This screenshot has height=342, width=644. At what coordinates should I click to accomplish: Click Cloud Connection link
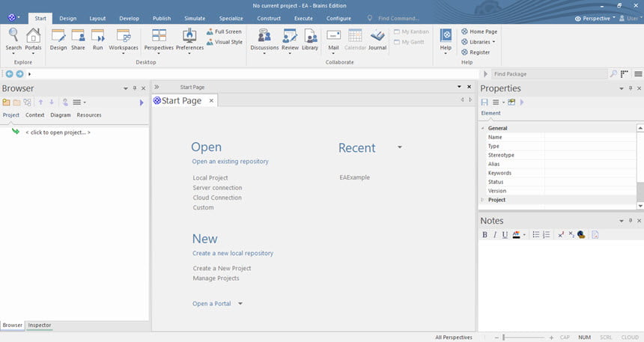217,198
